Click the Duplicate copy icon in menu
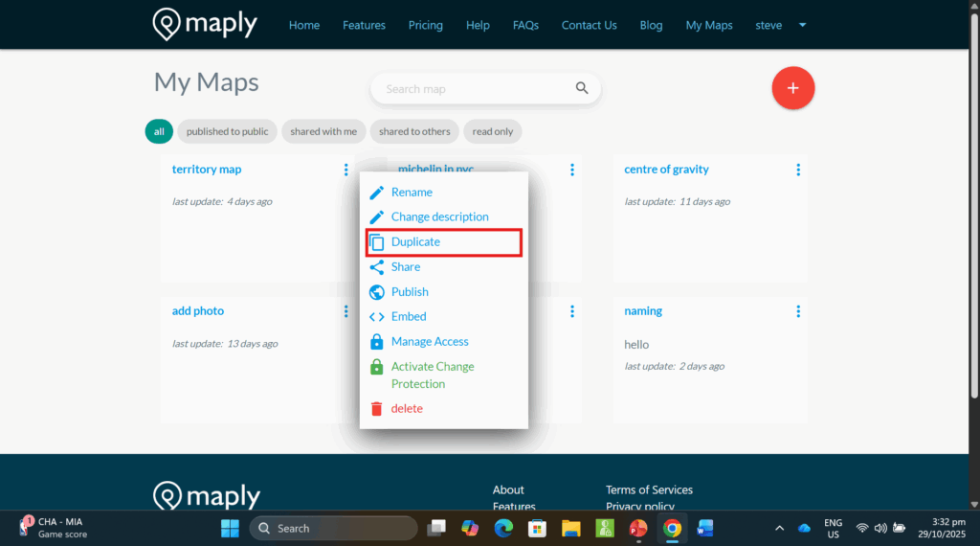 click(x=377, y=242)
